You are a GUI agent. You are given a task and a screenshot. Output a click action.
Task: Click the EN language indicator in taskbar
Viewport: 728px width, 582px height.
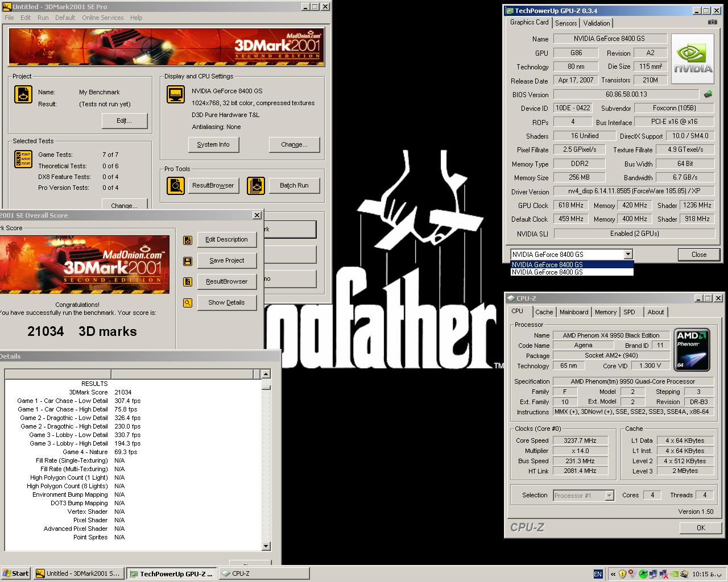598,574
